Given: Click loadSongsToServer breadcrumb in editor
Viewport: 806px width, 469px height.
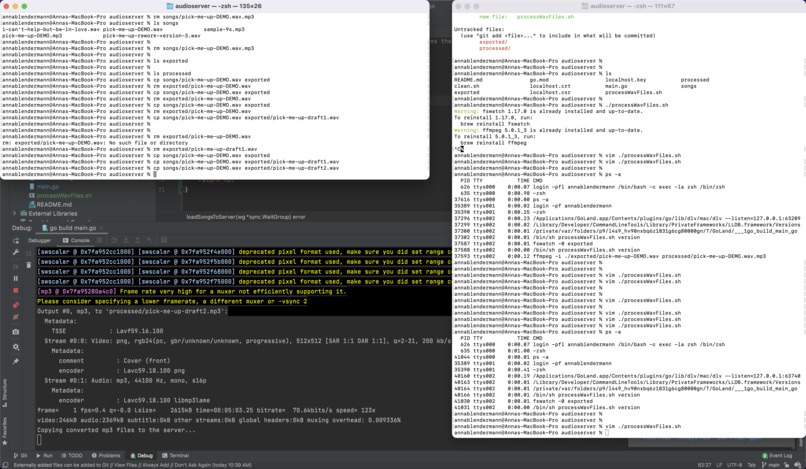Looking at the screenshot, I should tap(246, 217).
